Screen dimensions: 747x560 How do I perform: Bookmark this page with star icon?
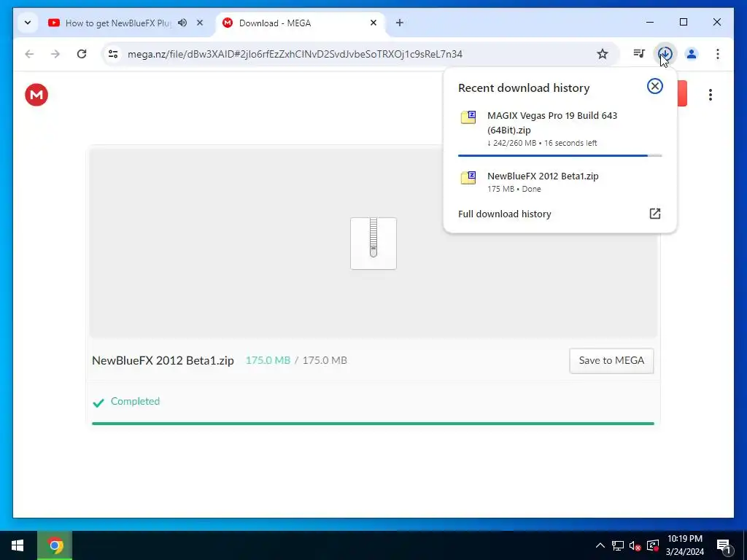602,54
